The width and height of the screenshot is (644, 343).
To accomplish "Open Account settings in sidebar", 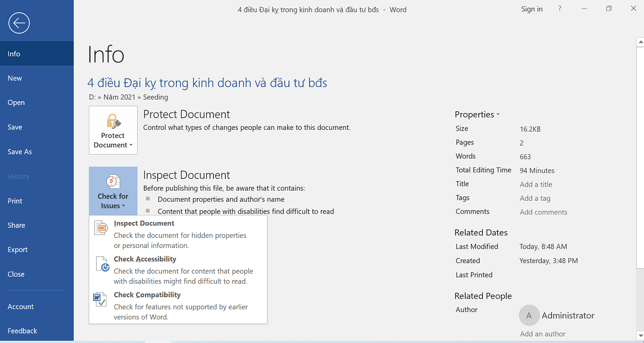I will point(37,306).
